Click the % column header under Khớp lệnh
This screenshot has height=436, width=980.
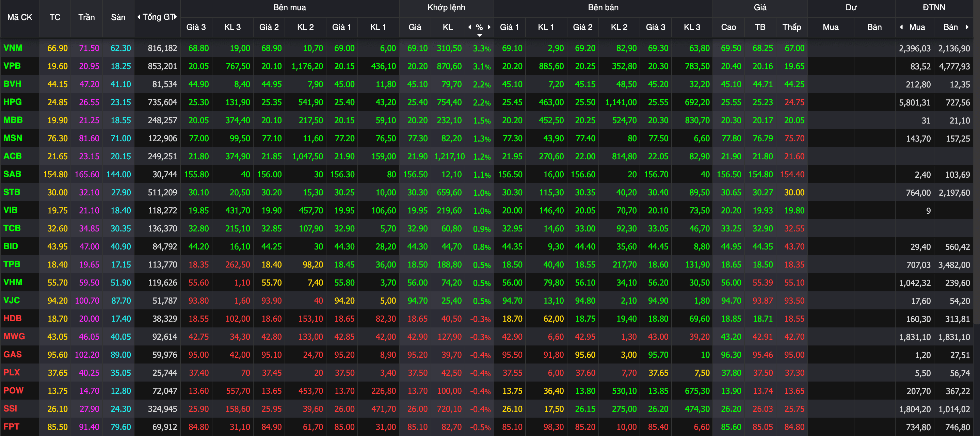click(x=479, y=27)
